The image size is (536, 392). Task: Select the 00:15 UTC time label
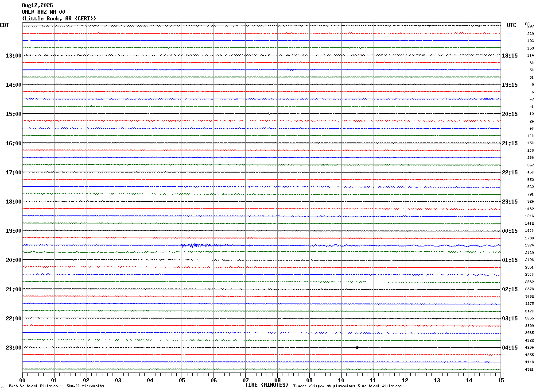pyautogui.click(x=509, y=231)
